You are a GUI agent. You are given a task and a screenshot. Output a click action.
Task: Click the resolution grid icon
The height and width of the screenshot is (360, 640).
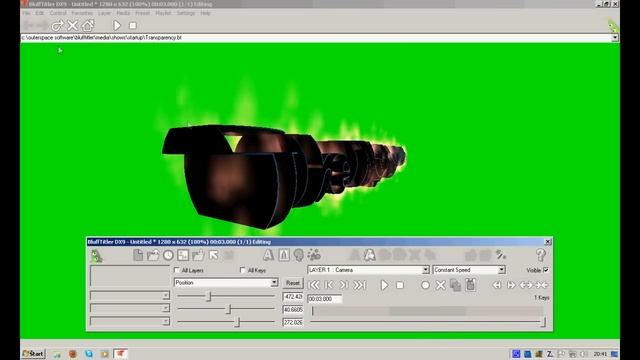click(183, 256)
